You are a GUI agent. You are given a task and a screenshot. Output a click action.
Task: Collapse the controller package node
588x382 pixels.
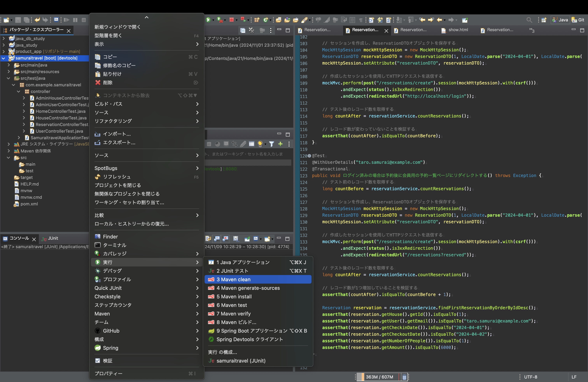[18, 91]
